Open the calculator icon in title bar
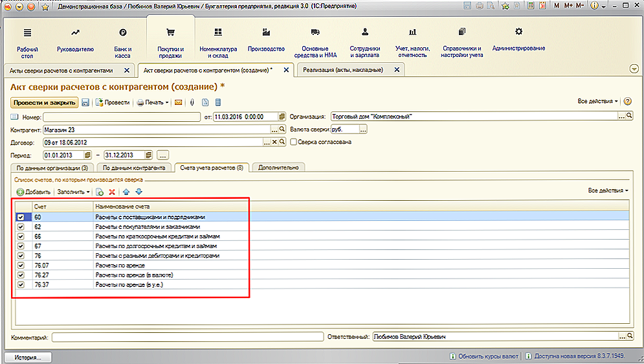 pyautogui.click(x=531, y=6)
